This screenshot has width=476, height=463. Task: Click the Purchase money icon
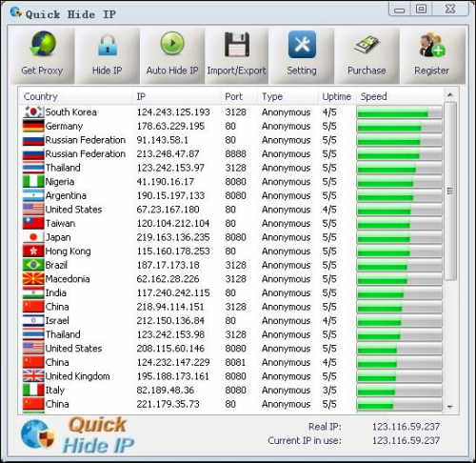367,45
